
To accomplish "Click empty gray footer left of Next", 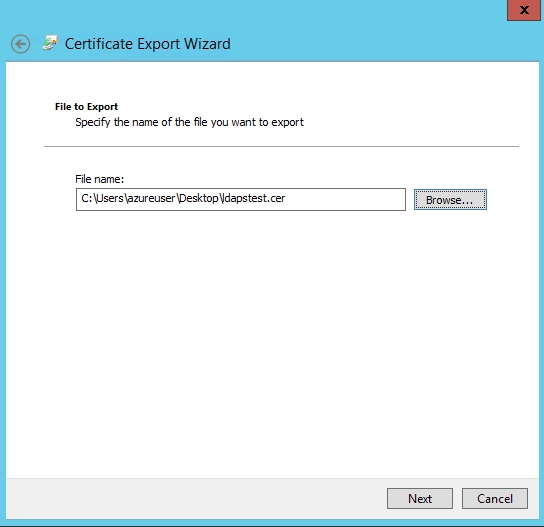I will pos(194,499).
